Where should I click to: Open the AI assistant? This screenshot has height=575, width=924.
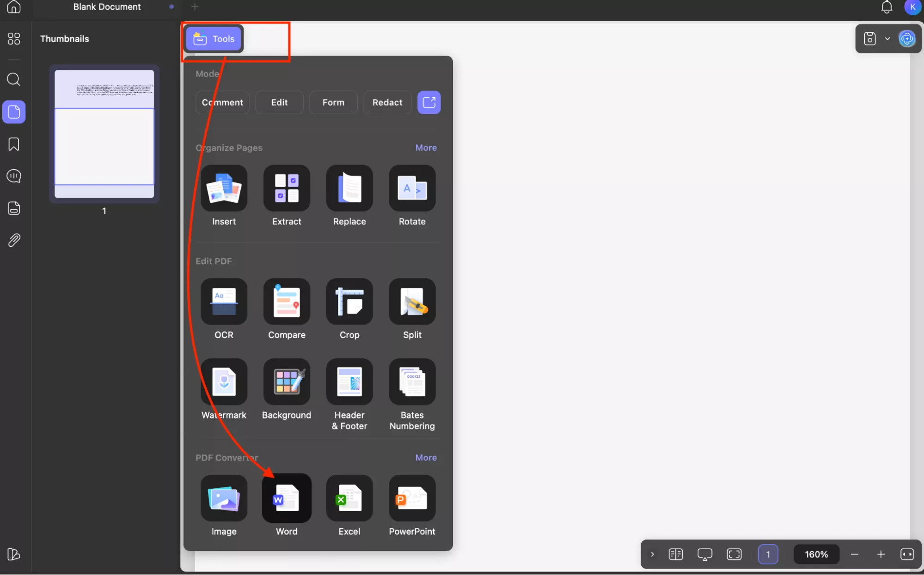(x=906, y=39)
